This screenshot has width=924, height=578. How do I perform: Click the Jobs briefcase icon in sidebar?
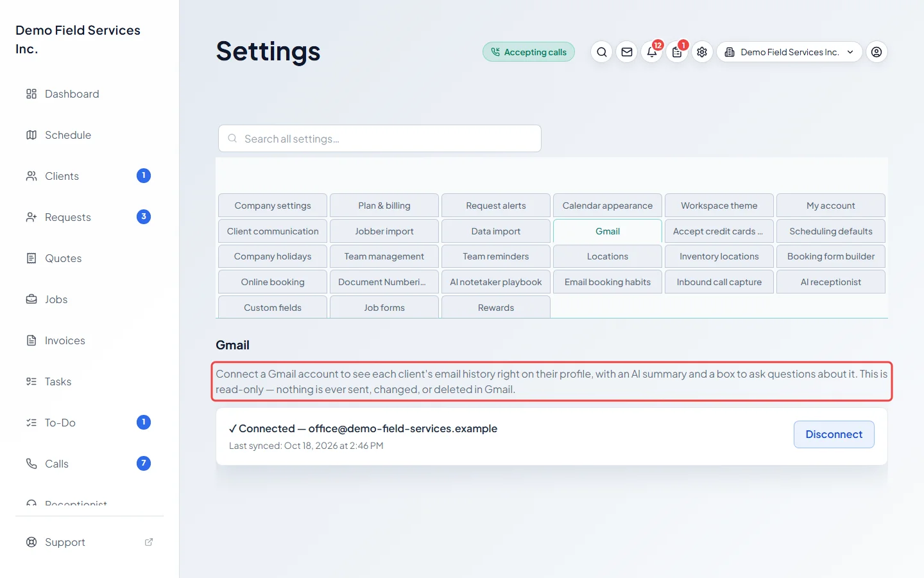coord(31,299)
